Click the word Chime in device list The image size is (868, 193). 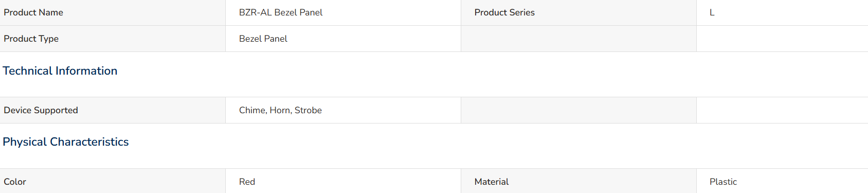pos(252,110)
